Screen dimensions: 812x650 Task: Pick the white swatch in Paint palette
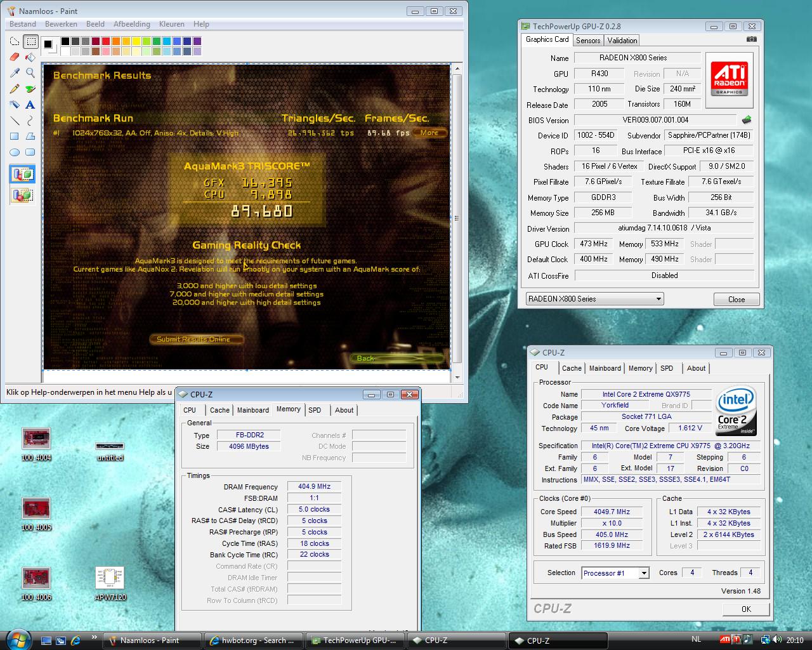click(x=65, y=51)
